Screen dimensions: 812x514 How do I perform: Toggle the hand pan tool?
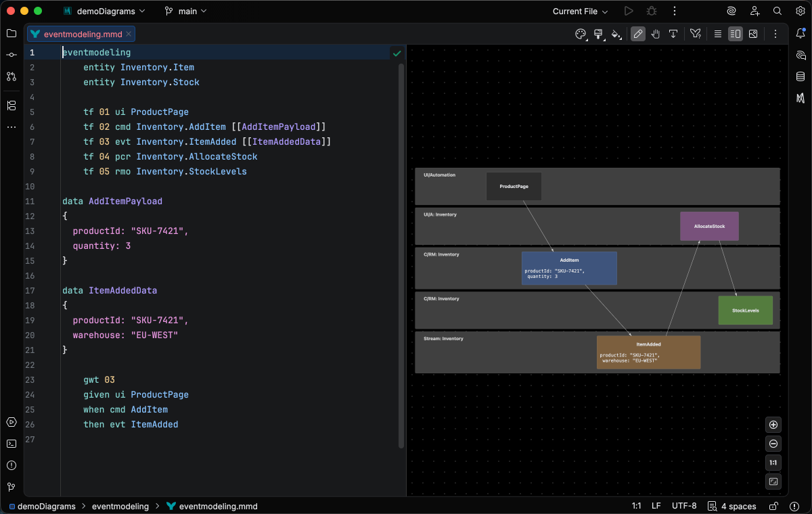tap(656, 34)
